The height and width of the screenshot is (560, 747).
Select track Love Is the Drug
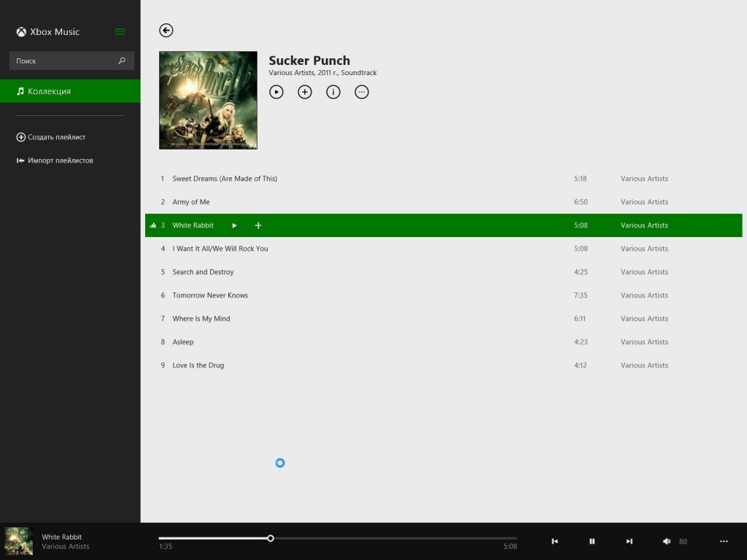pyautogui.click(x=444, y=365)
